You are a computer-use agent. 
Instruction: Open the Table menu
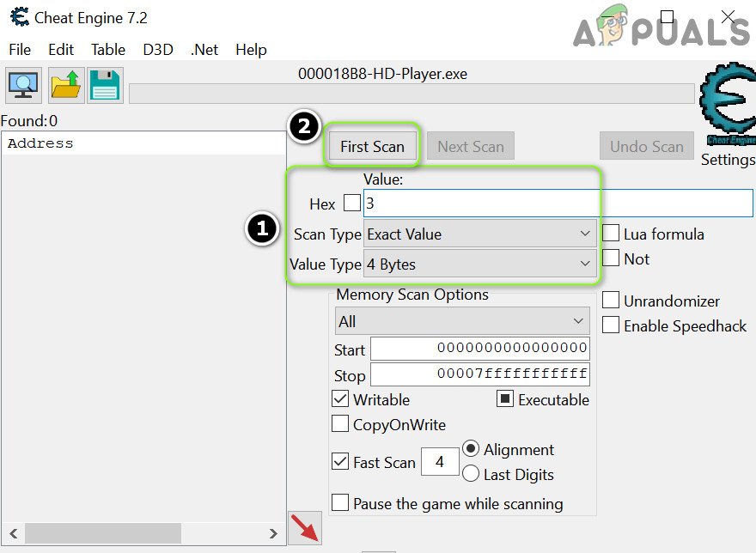(108, 49)
